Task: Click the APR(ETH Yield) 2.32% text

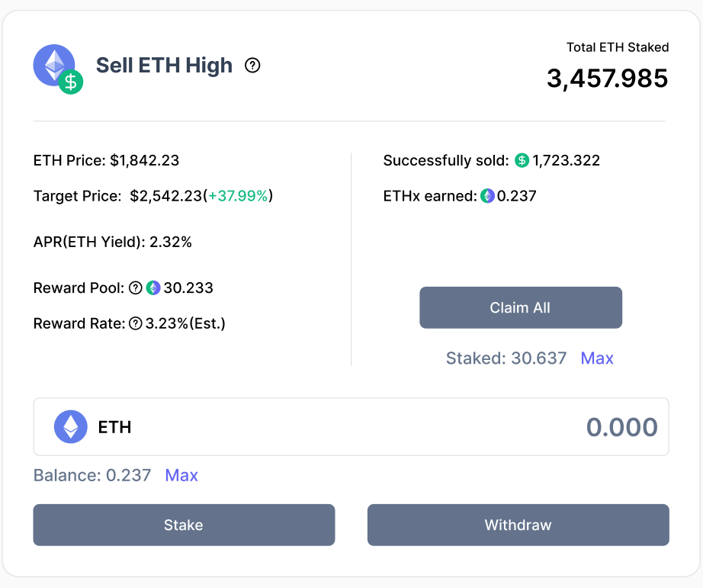Action: (113, 243)
